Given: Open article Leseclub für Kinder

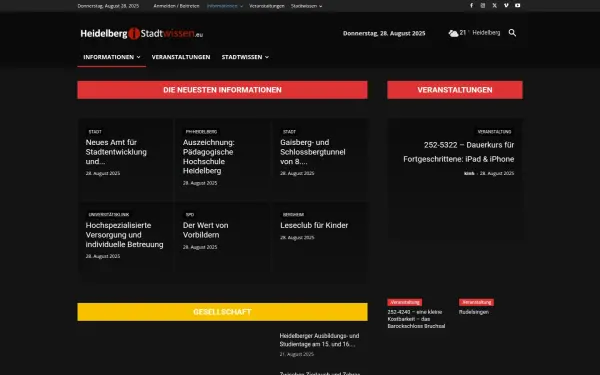Looking at the screenshot, I should click(314, 225).
